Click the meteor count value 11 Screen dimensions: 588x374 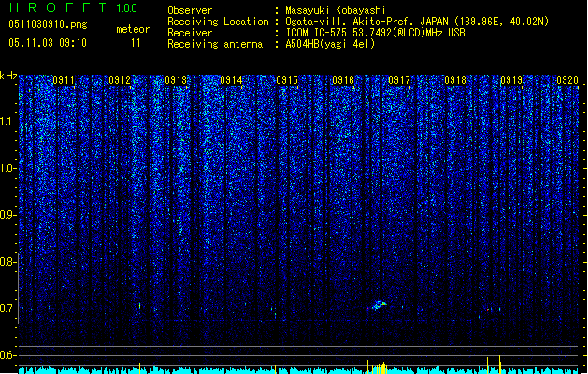click(x=136, y=43)
